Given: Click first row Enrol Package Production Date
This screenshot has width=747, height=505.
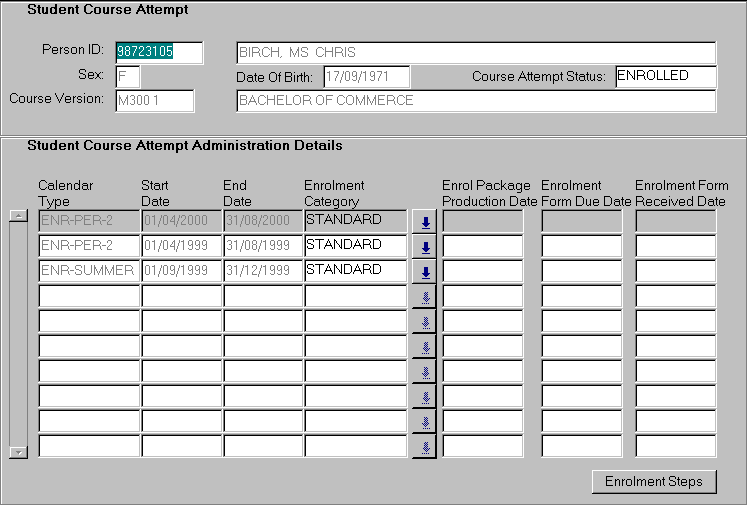Looking at the screenshot, I should pyautogui.click(x=482, y=221).
